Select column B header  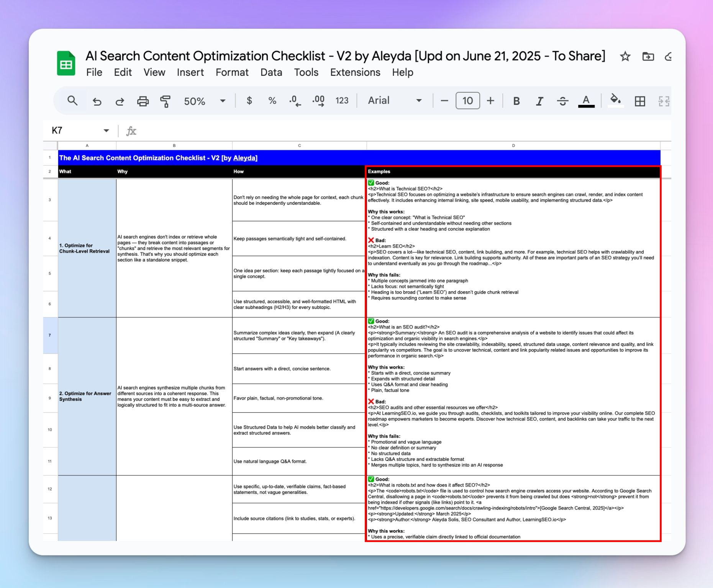[174, 145]
